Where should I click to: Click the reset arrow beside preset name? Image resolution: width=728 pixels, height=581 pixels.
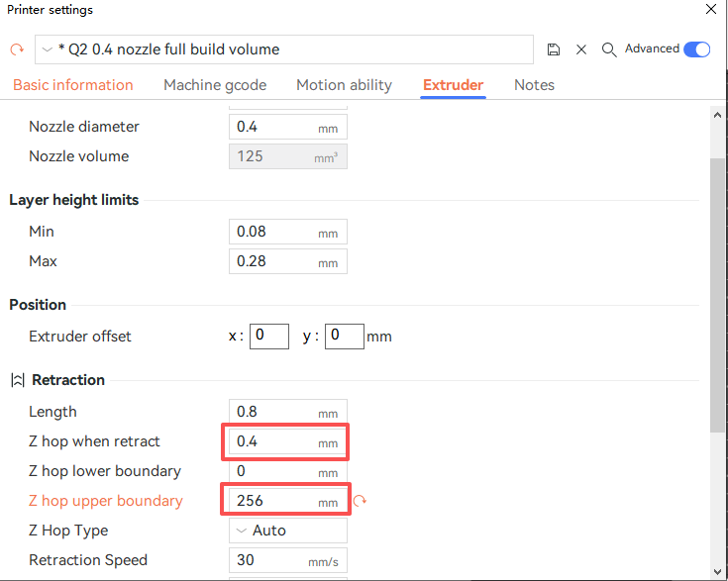pyautogui.click(x=16, y=49)
